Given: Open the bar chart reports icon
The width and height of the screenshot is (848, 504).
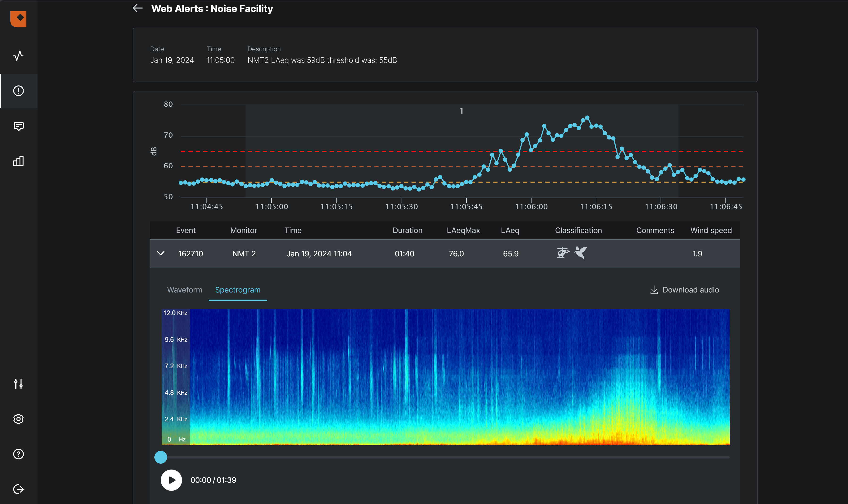Looking at the screenshot, I should pyautogui.click(x=18, y=161).
